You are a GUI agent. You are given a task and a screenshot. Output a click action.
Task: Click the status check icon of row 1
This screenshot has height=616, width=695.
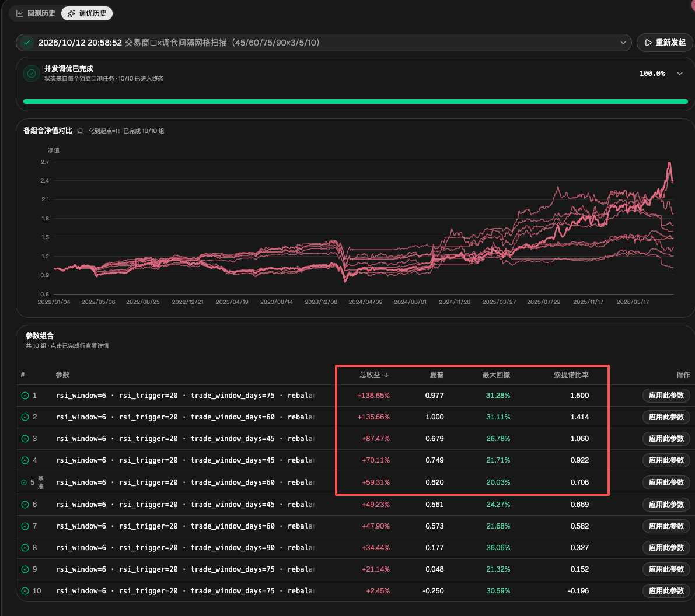click(x=25, y=395)
